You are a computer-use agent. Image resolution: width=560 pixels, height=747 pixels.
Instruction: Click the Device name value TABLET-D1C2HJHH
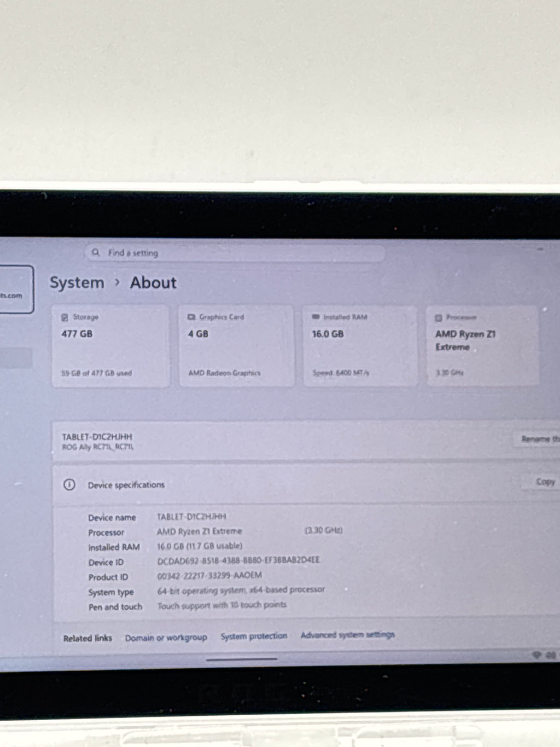[191, 517]
